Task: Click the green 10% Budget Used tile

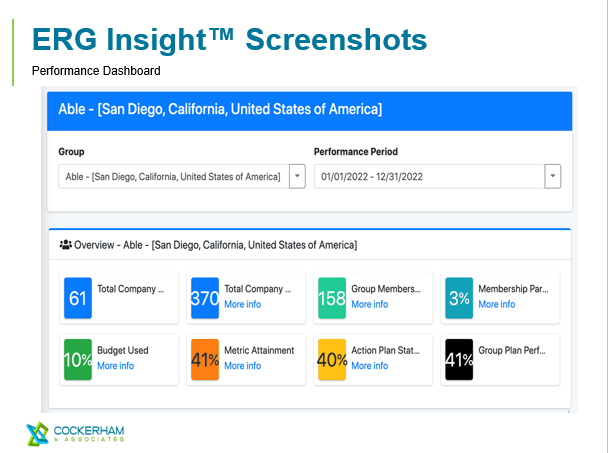Action: 78,360
